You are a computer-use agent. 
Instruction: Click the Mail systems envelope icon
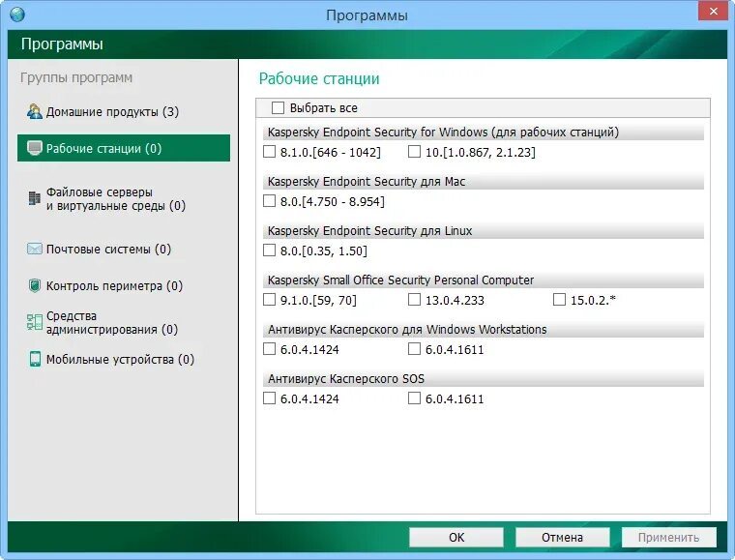pyautogui.click(x=34, y=249)
